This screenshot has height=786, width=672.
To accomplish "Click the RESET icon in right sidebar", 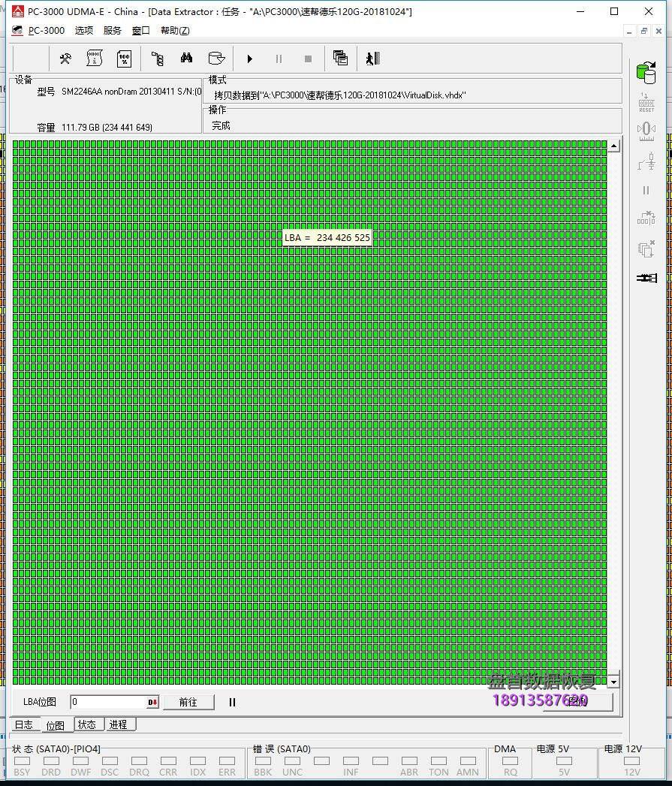I will click(x=646, y=103).
